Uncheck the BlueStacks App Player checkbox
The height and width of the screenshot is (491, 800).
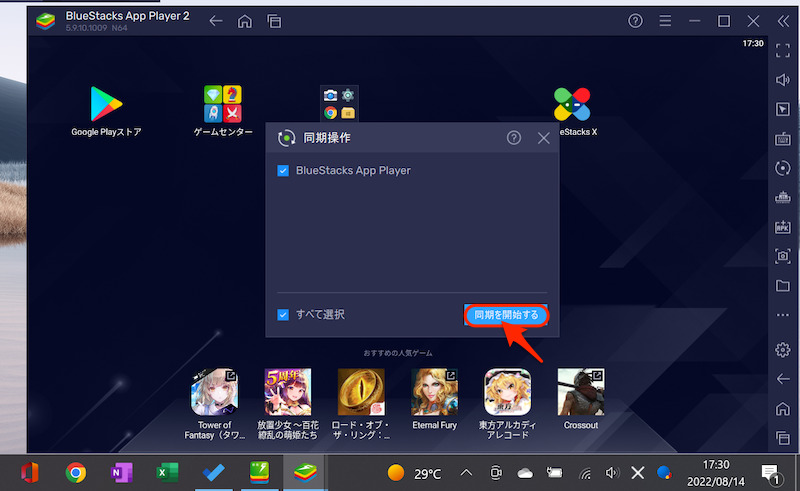point(284,171)
